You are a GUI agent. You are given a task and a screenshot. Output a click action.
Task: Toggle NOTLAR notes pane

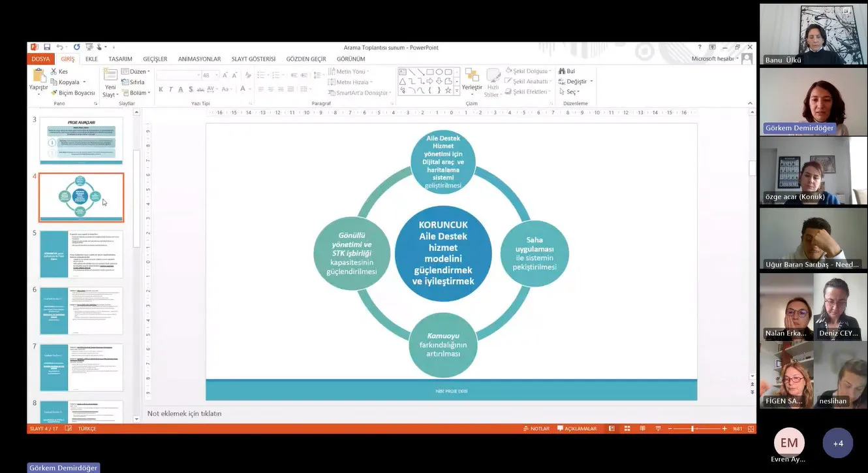(x=535, y=429)
